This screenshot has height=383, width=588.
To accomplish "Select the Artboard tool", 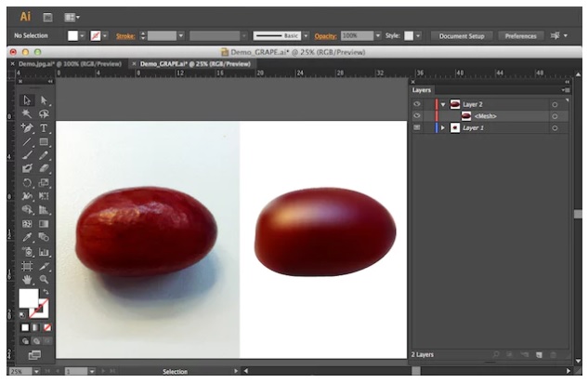I will coord(27,267).
